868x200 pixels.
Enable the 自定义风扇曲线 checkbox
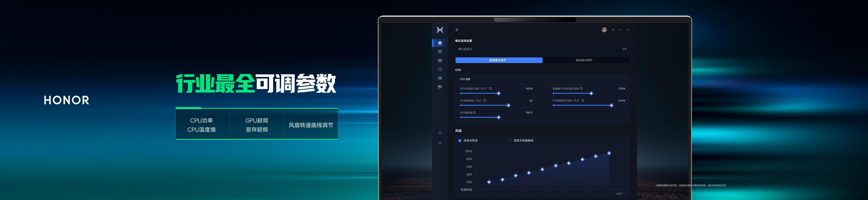(510, 141)
